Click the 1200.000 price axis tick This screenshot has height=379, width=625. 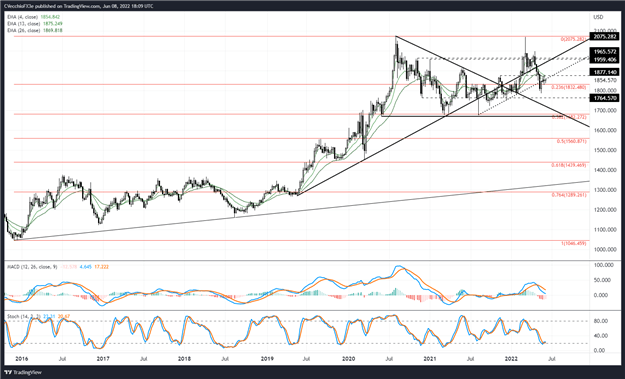(x=605, y=210)
